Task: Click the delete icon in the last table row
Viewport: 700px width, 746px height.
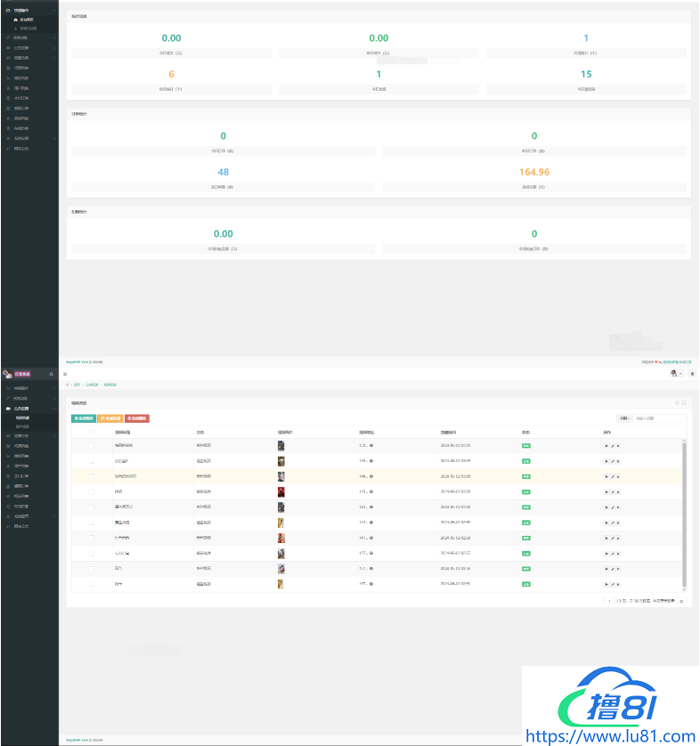Action: [x=618, y=584]
